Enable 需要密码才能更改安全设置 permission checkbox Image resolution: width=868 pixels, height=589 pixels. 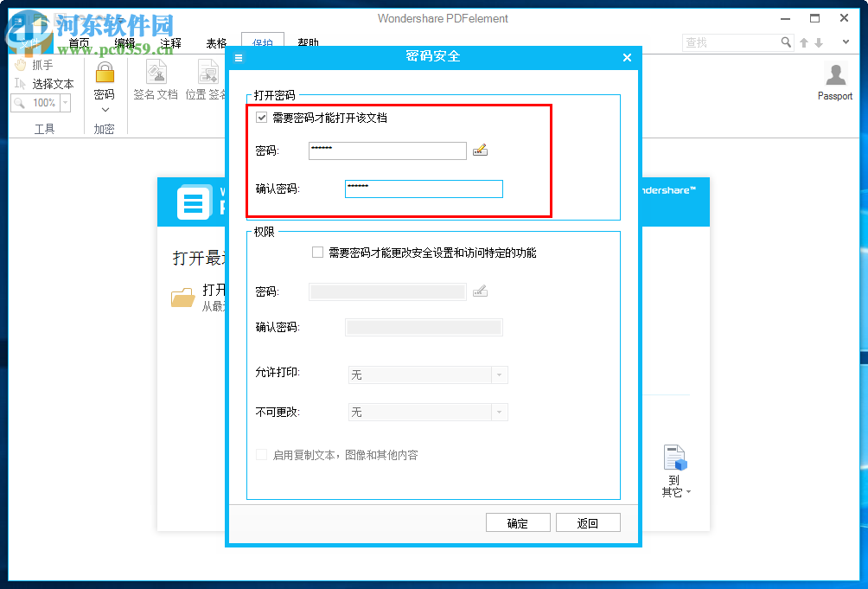(316, 252)
